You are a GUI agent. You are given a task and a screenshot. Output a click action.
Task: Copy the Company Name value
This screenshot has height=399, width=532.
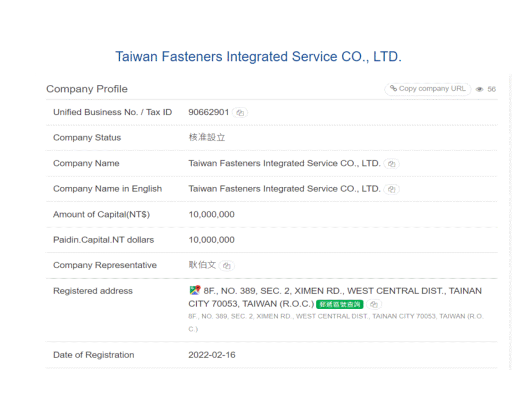coord(392,164)
